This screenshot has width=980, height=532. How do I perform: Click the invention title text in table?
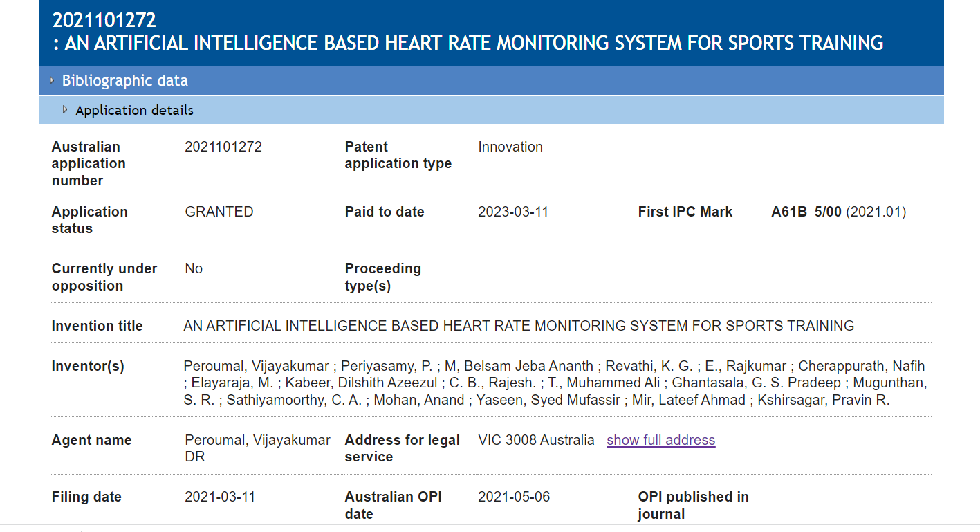point(519,326)
